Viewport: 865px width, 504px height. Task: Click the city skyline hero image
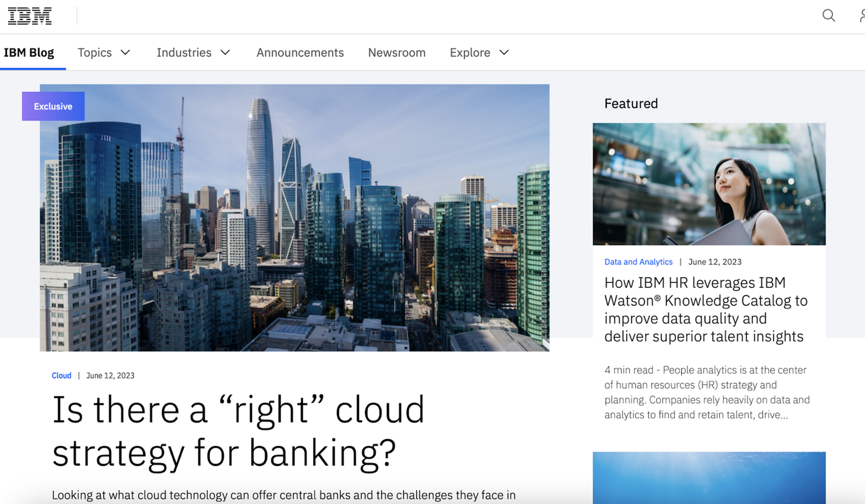294,217
